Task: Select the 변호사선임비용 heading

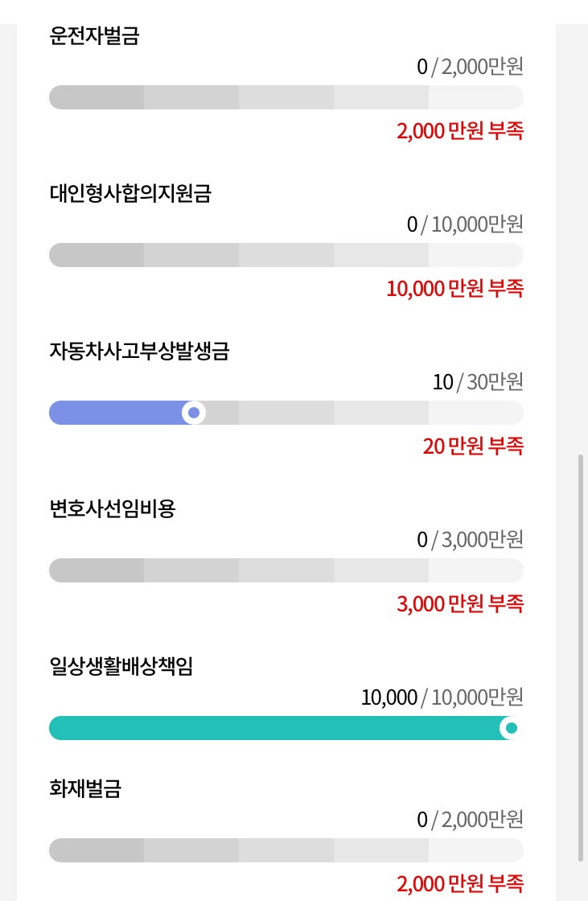Action: click(113, 508)
